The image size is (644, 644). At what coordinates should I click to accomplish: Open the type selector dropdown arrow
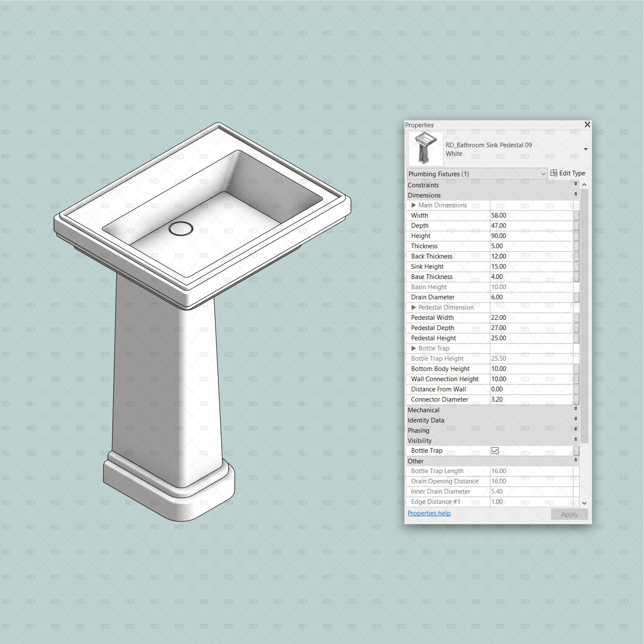click(x=586, y=149)
